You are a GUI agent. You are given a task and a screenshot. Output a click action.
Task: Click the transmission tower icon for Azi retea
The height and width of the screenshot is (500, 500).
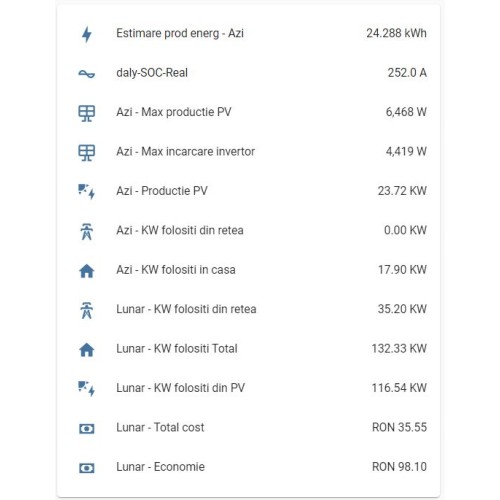coord(87,232)
